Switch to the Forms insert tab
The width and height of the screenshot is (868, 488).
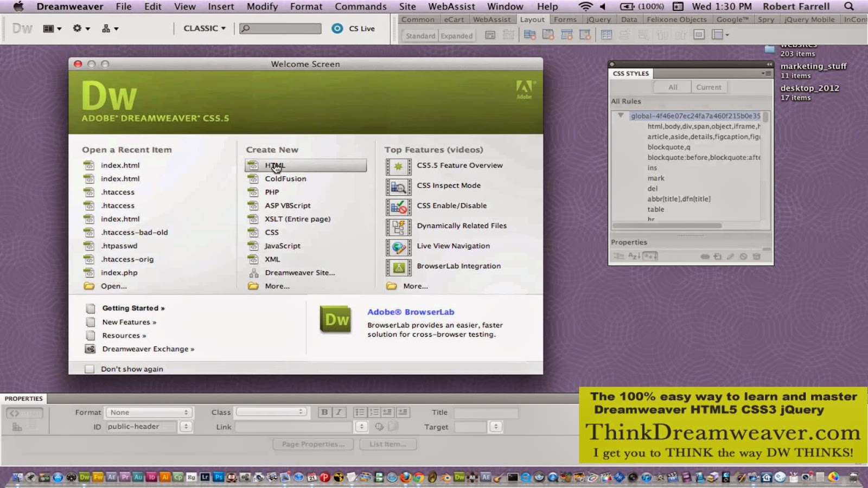pos(565,20)
